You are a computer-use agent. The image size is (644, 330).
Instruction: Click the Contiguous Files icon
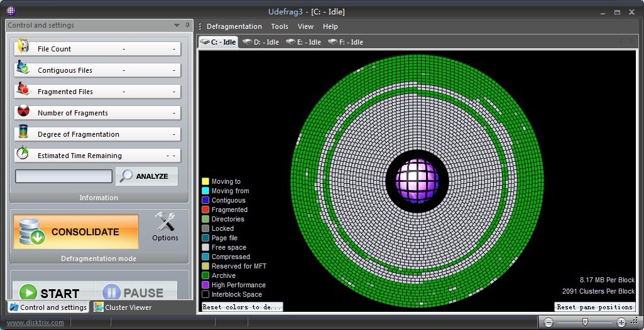coord(23,69)
